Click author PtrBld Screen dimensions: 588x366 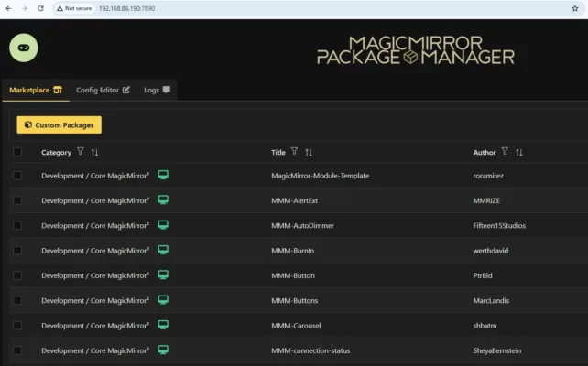pos(483,275)
